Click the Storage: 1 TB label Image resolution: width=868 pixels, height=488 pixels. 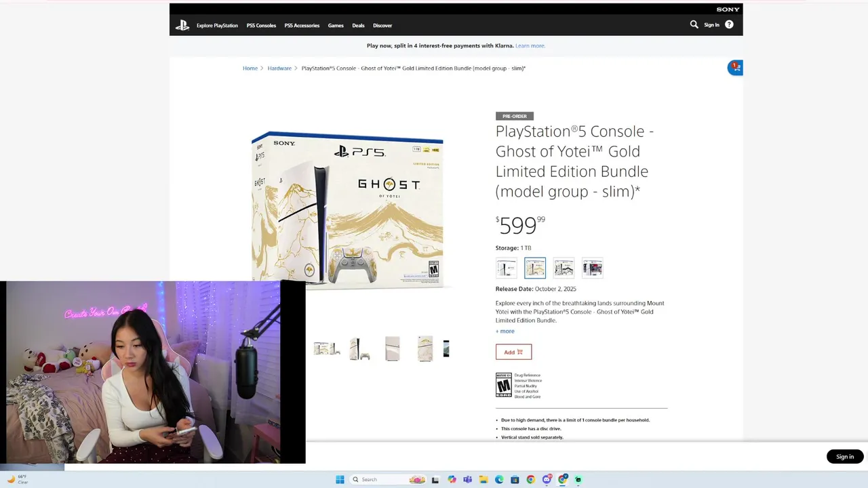pos(513,248)
